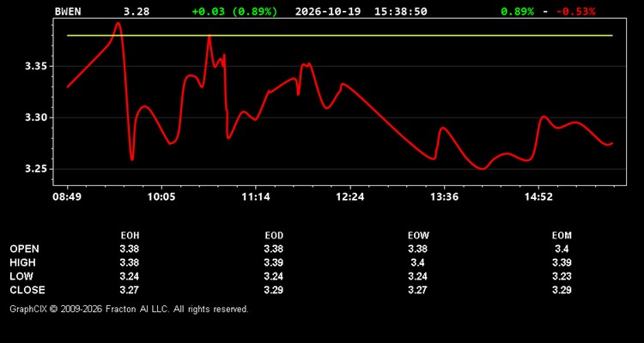Select the last price 3.28 in header
Screen dimensions: 644x343
137,11
